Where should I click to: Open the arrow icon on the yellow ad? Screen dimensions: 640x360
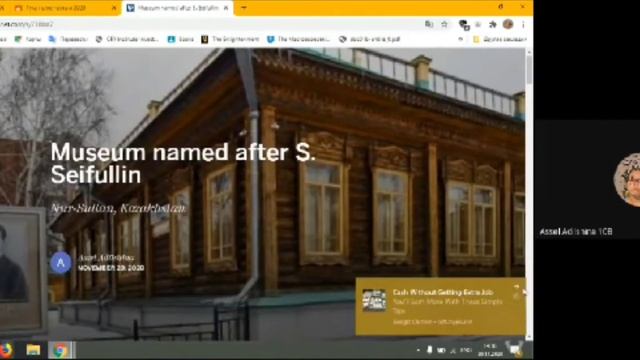pyautogui.click(x=516, y=287)
